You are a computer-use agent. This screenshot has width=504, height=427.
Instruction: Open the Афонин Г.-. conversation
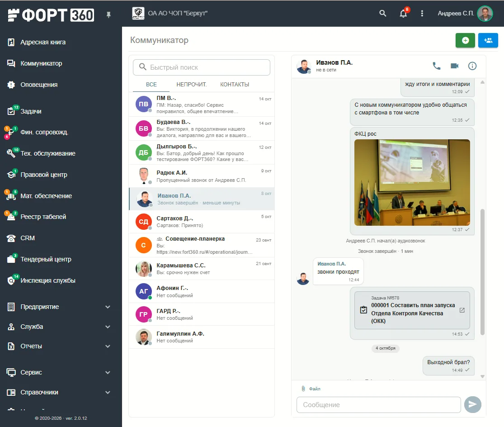202,291
